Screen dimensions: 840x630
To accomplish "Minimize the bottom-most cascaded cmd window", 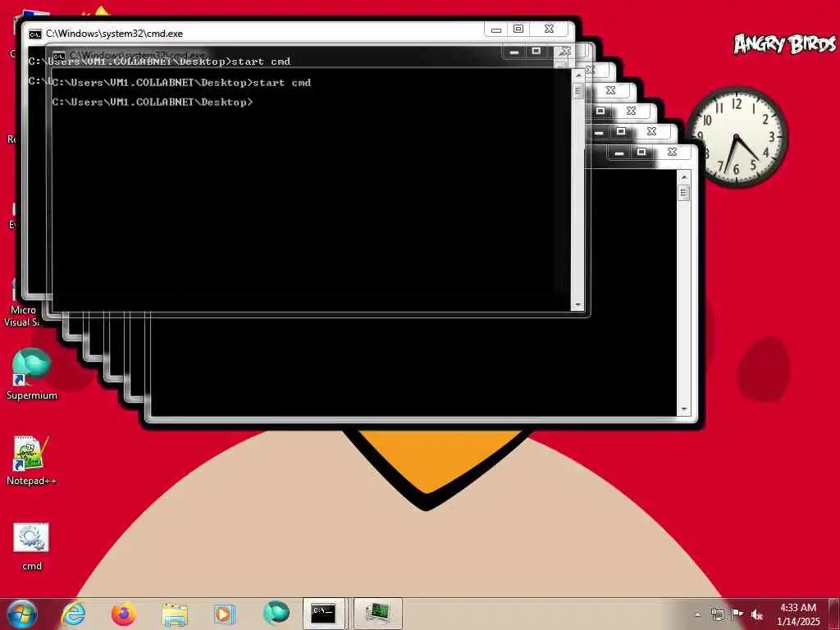I will [x=619, y=153].
